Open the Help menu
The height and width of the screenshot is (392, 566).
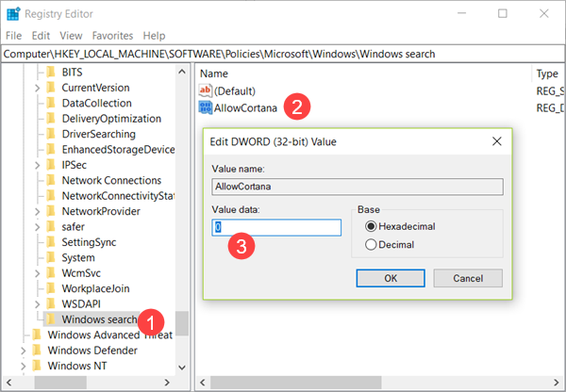[154, 36]
